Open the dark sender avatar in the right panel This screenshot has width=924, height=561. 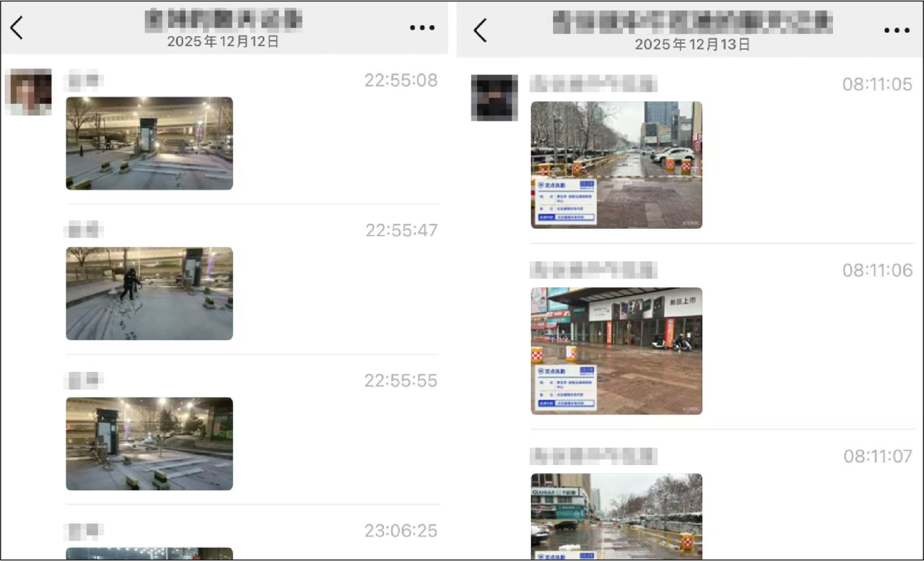[494, 97]
